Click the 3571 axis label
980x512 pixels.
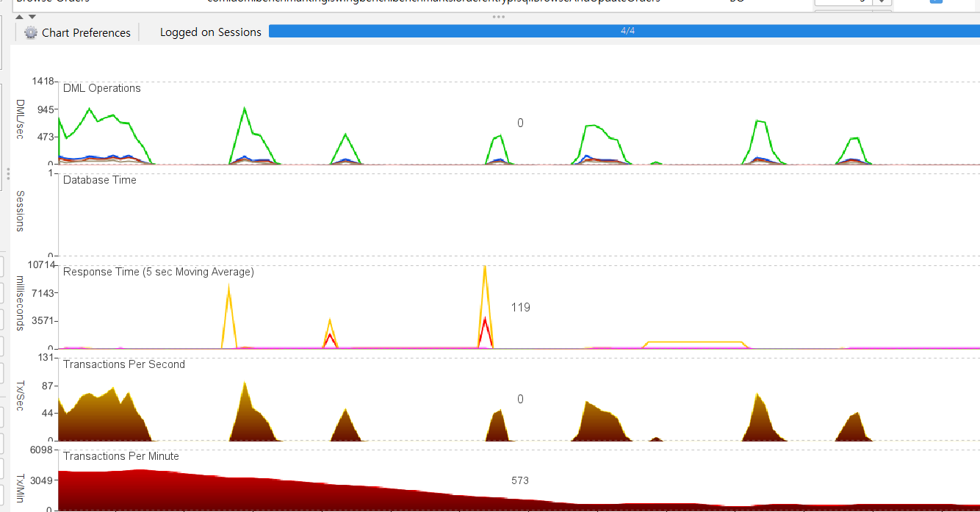click(x=43, y=321)
